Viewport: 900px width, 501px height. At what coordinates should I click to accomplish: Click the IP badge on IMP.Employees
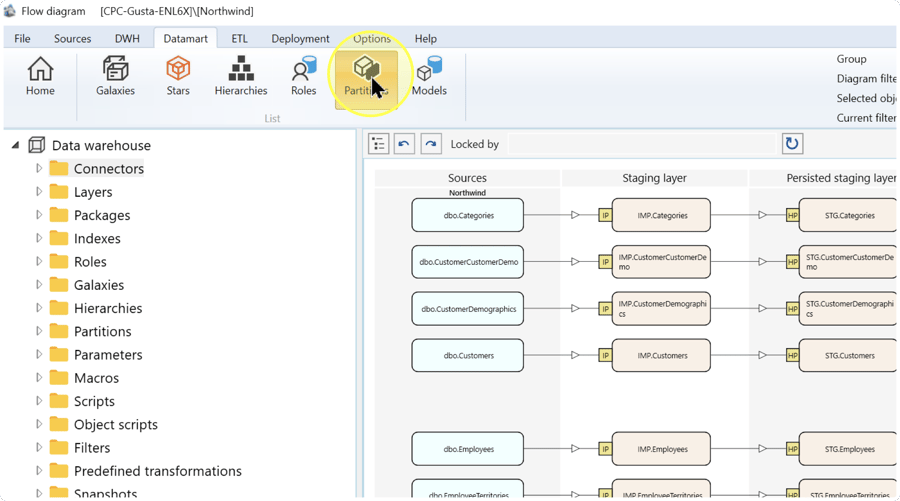[x=605, y=449]
